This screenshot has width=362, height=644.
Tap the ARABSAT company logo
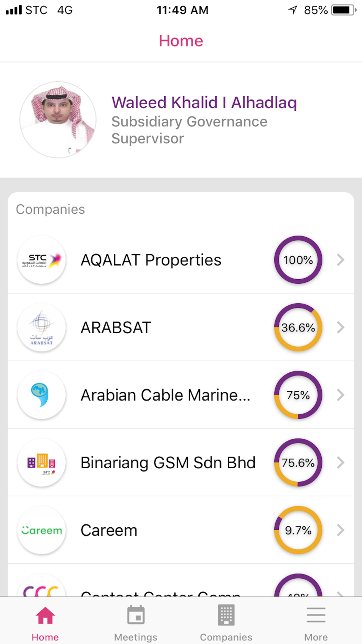pyautogui.click(x=42, y=327)
